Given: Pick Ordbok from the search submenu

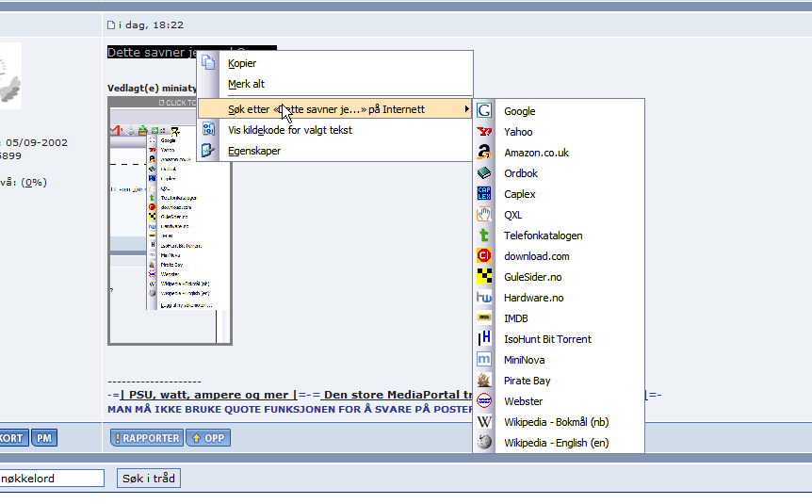Looking at the screenshot, I should coord(559,173).
